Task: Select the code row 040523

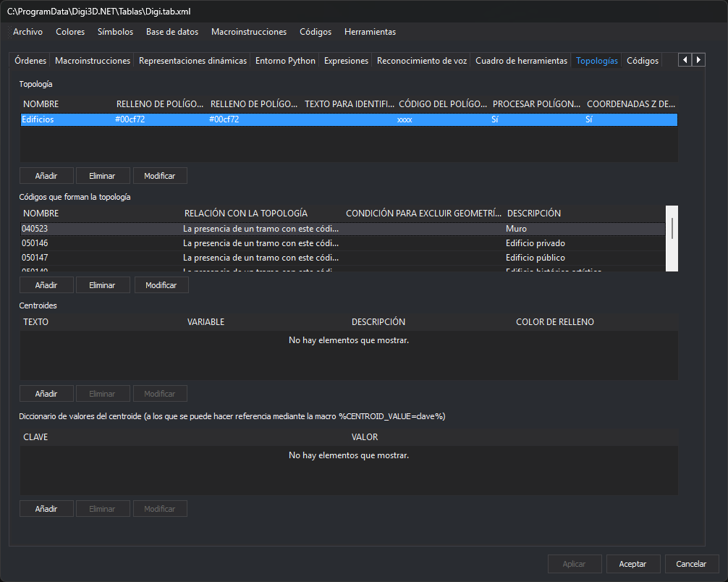Action: click(x=342, y=229)
